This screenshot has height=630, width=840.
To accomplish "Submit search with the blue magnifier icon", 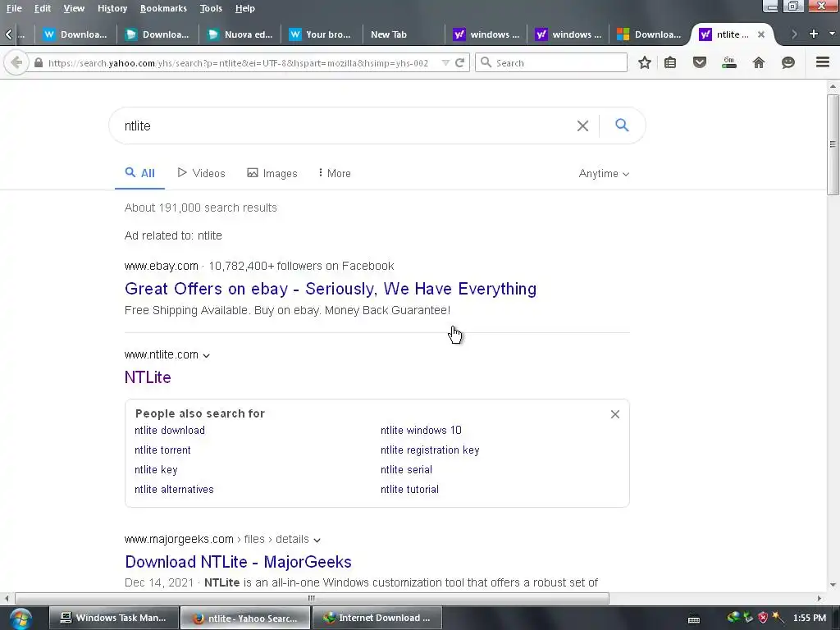I will [622, 126].
